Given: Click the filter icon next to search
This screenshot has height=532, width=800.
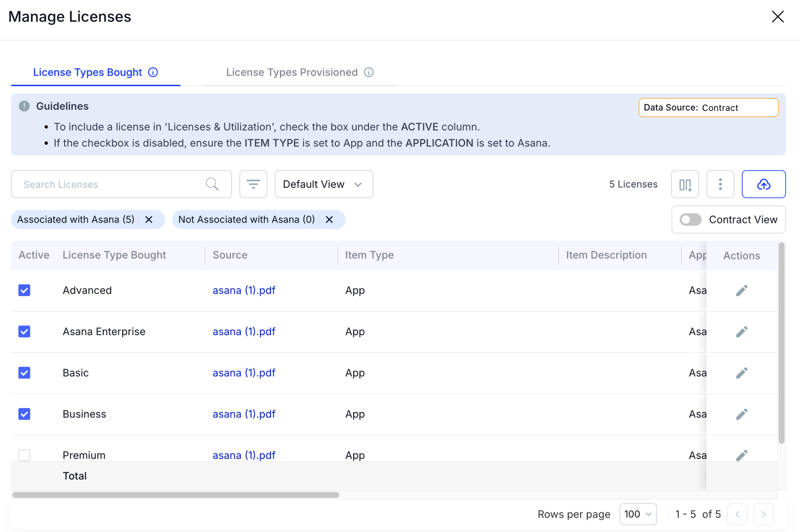Looking at the screenshot, I should pos(253,184).
